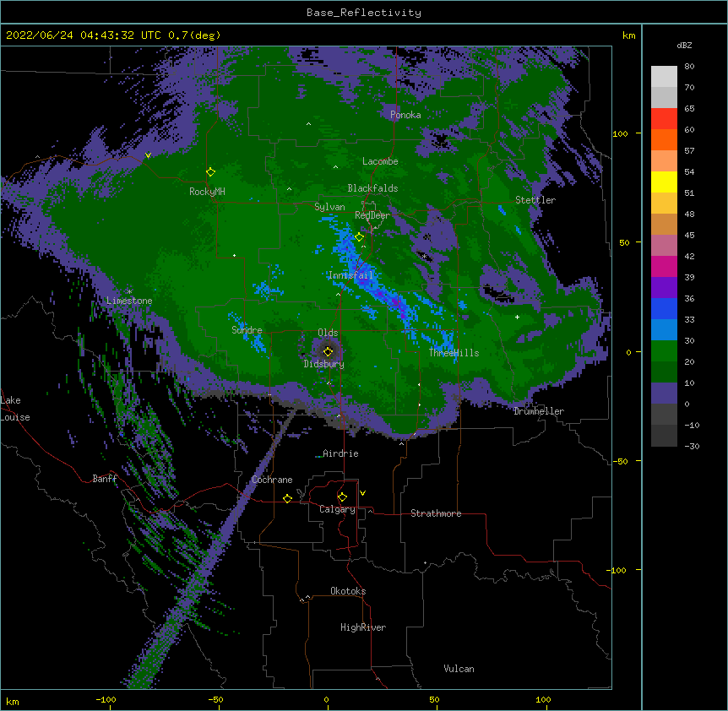
Task: Click the yellow diamond marker near RockyMH
Action: tap(211, 172)
